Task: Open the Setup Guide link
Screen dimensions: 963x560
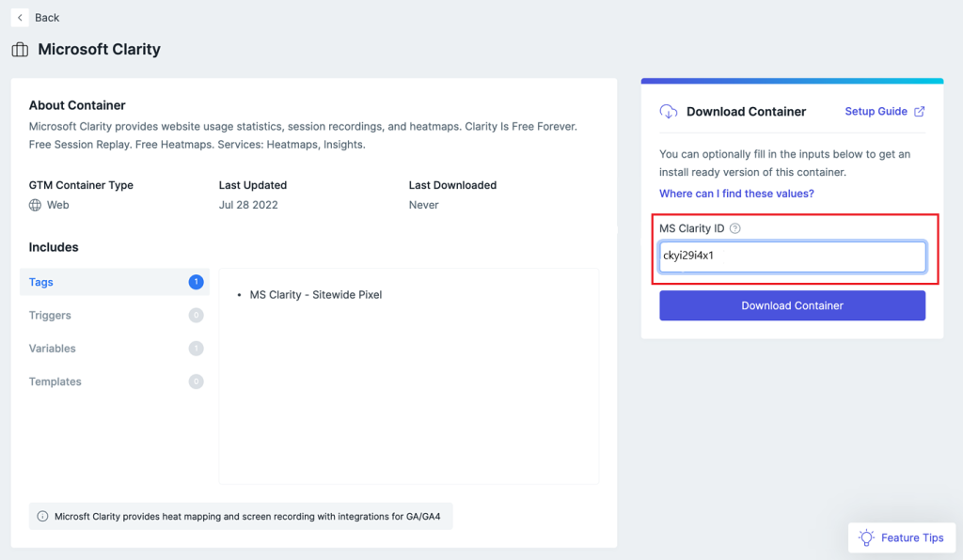Action: 876,111
